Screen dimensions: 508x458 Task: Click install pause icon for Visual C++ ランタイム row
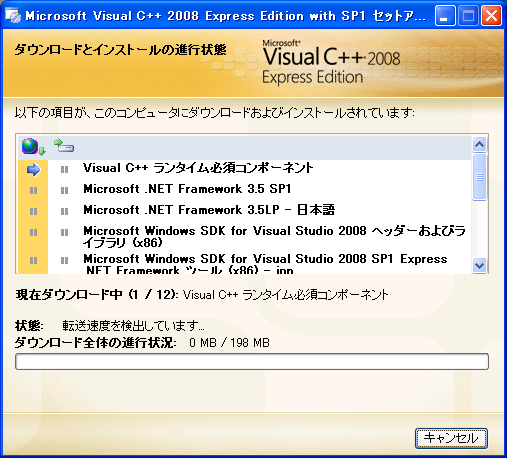pyautogui.click(x=64, y=170)
